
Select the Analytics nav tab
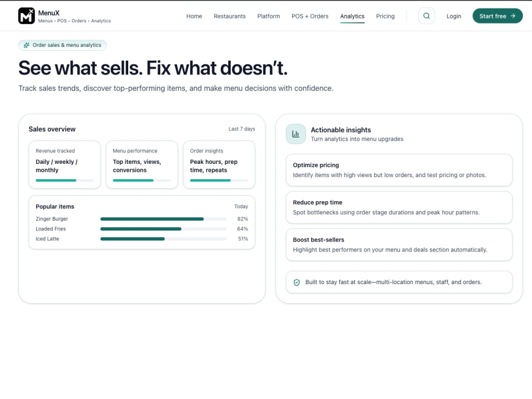click(x=352, y=16)
